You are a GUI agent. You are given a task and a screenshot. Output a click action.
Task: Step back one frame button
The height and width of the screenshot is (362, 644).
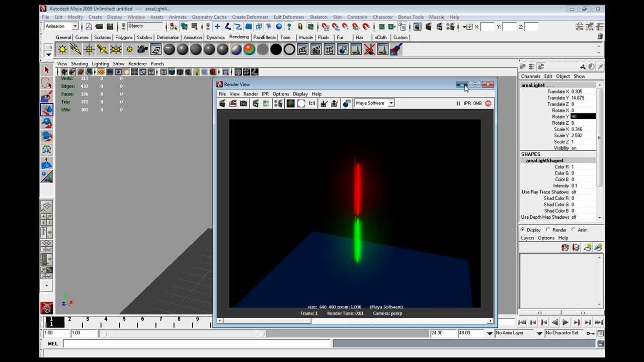click(533, 322)
